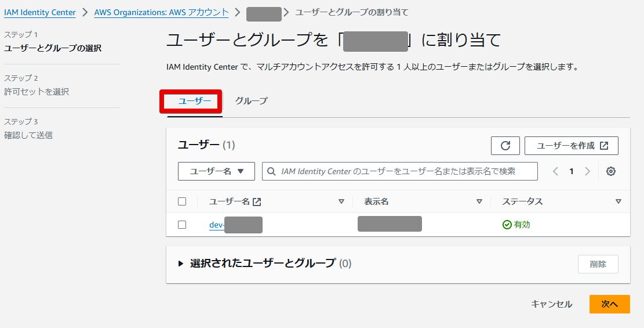Viewport: 644px width, 328px height.
Task: Click the refresh users icon button
Action: click(x=505, y=146)
